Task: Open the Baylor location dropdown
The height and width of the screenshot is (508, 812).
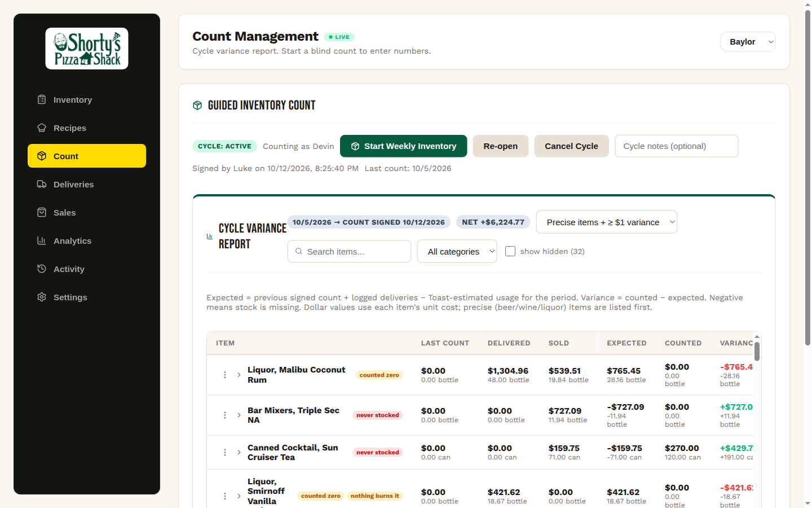Action: click(x=748, y=42)
